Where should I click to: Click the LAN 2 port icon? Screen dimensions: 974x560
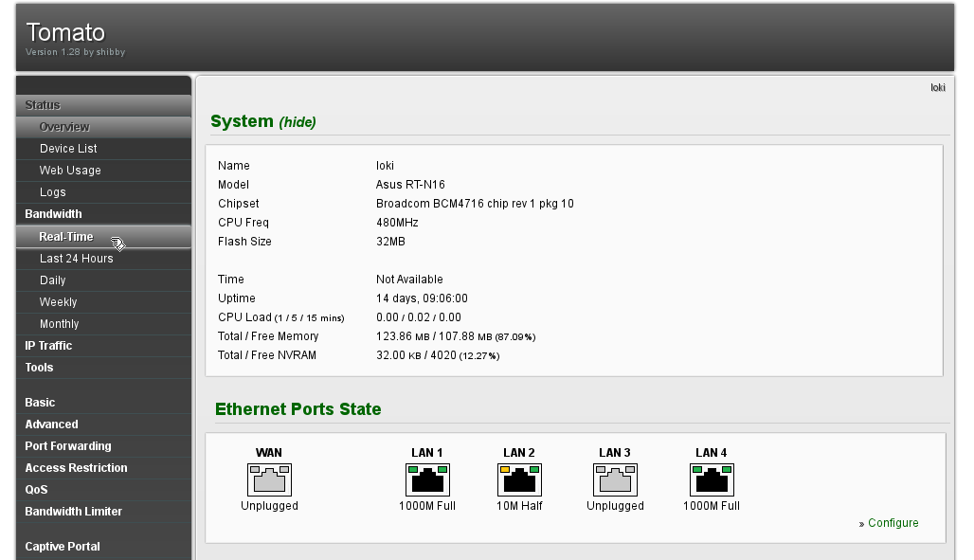[519, 479]
